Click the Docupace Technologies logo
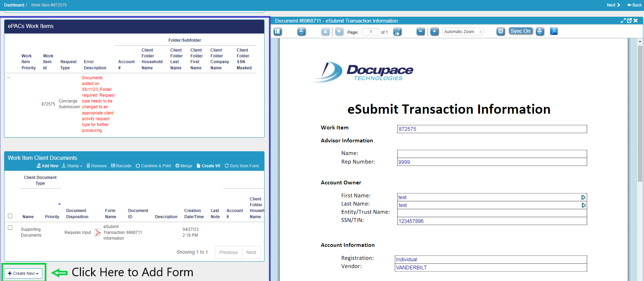 pos(363,72)
